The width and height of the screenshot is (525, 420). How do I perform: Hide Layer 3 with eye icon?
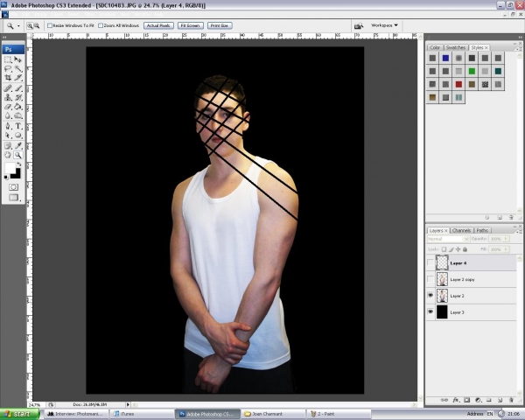pyautogui.click(x=430, y=311)
